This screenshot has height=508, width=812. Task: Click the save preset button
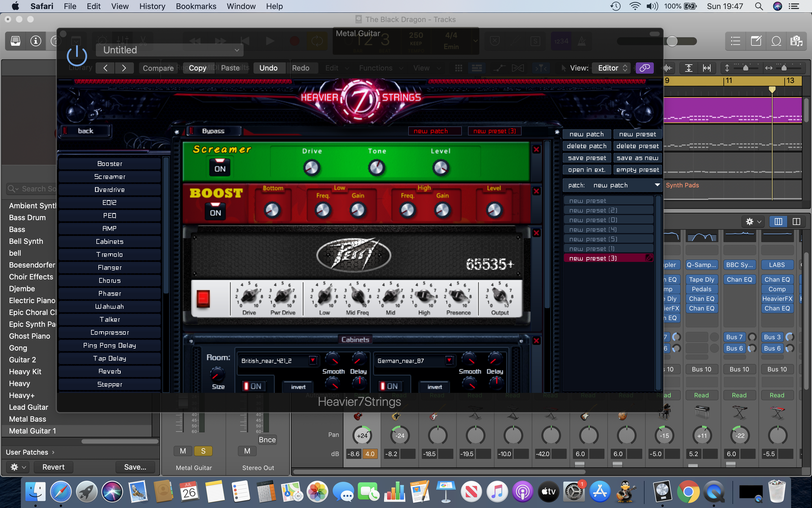(x=587, y=158)
